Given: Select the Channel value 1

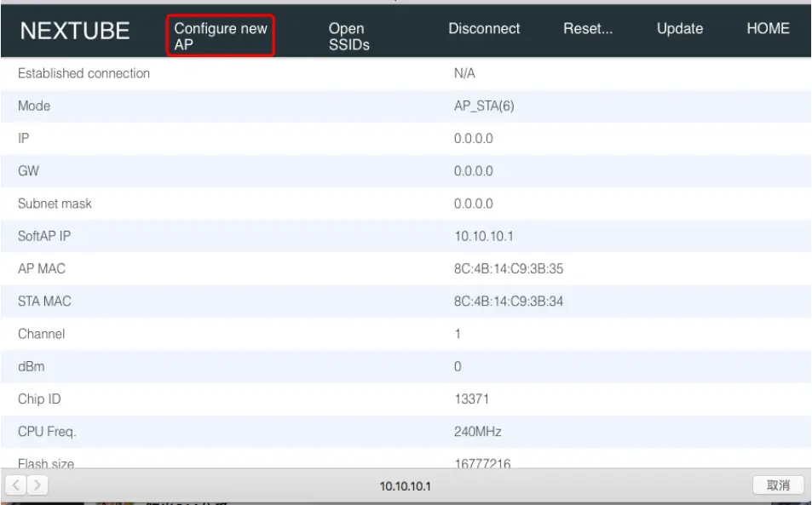Looking at the screenshot, I should point(458,334).
